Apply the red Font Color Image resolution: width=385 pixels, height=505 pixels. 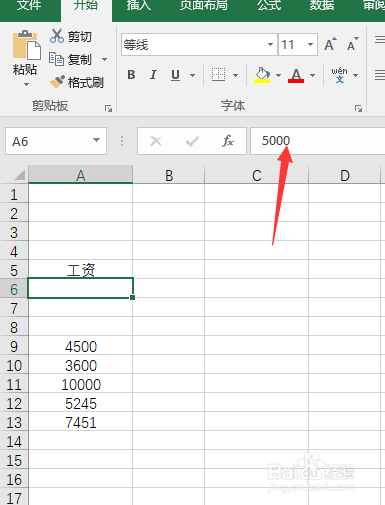(296, 75)
